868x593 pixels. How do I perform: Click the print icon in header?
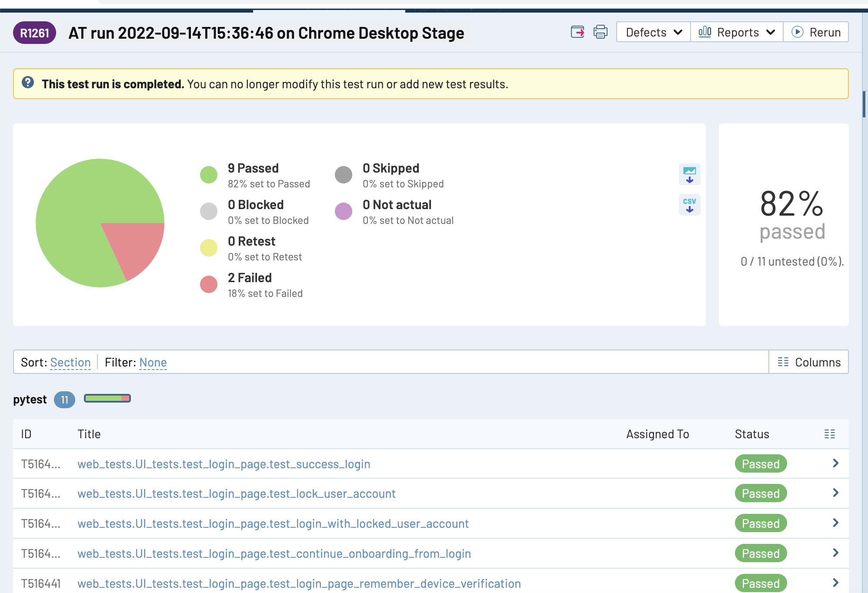click(601, 32)
